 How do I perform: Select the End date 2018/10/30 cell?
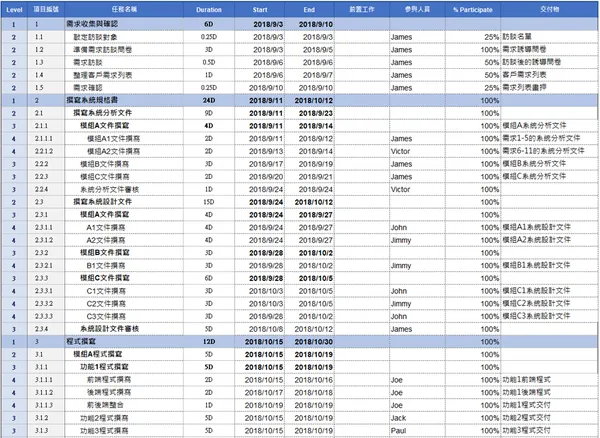click(309, 342)
